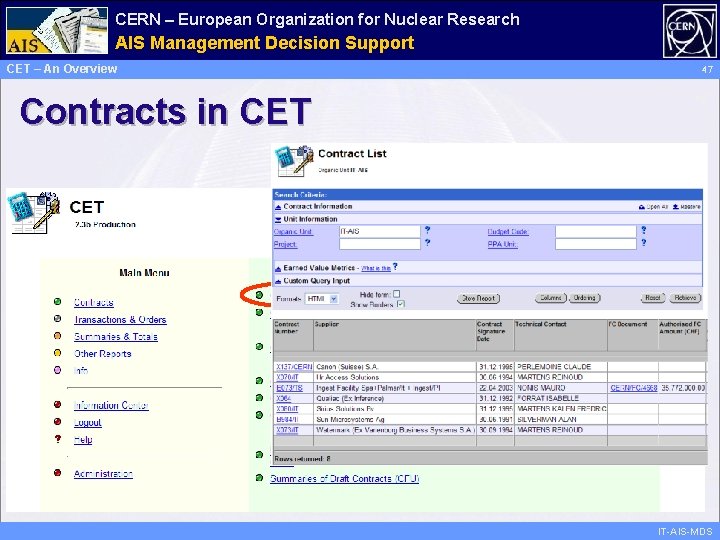
Task: Click the empty Project input field
Action: 380,244
